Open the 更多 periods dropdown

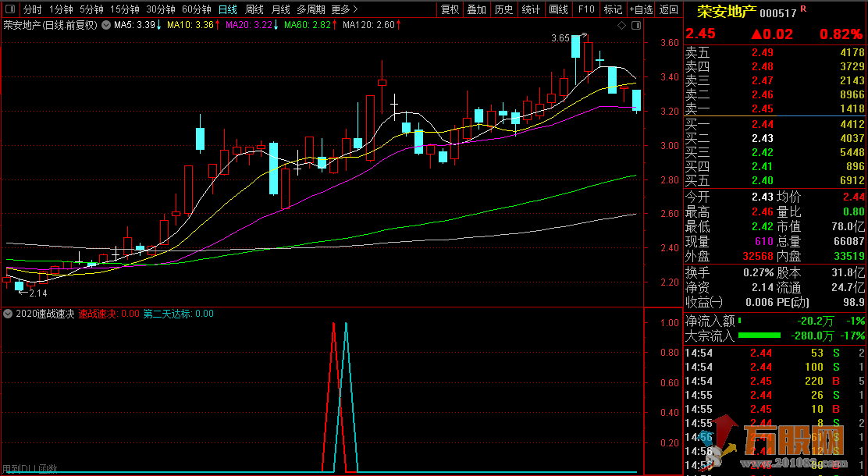coord(344,9)
